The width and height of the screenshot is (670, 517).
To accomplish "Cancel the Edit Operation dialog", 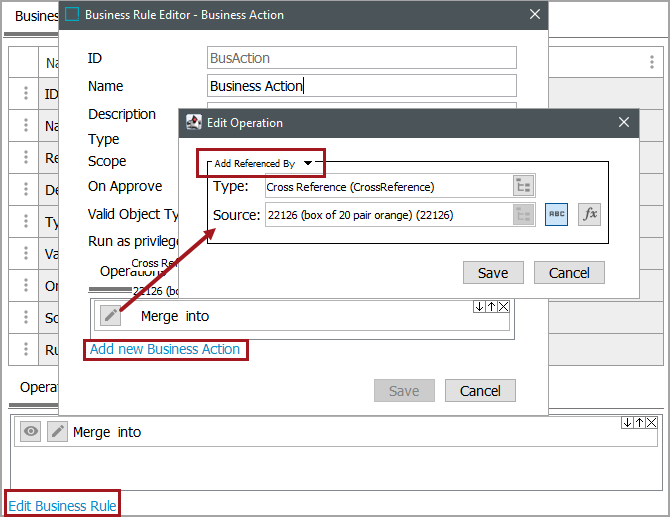I will [x=569, y=273].
